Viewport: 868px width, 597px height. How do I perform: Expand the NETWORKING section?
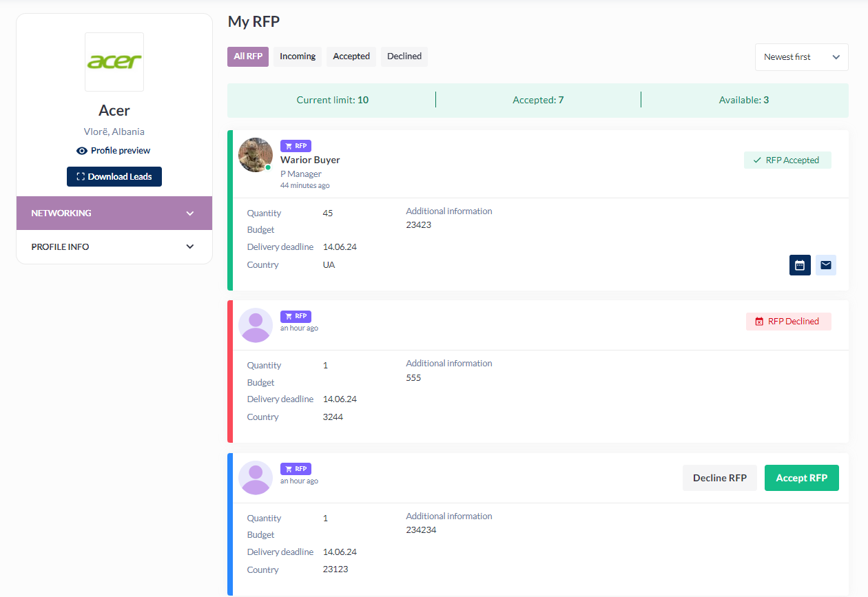114,213
